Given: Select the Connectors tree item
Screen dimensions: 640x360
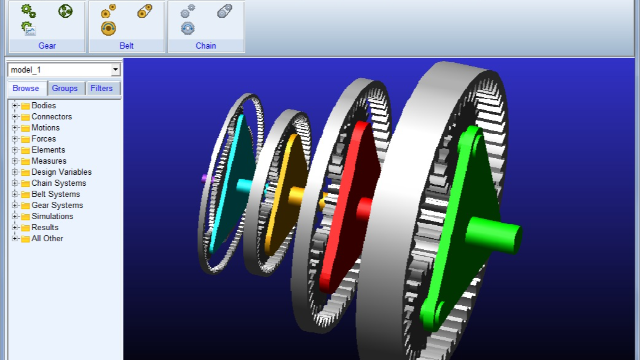Looking at the screenshot, I should (52, 116).
